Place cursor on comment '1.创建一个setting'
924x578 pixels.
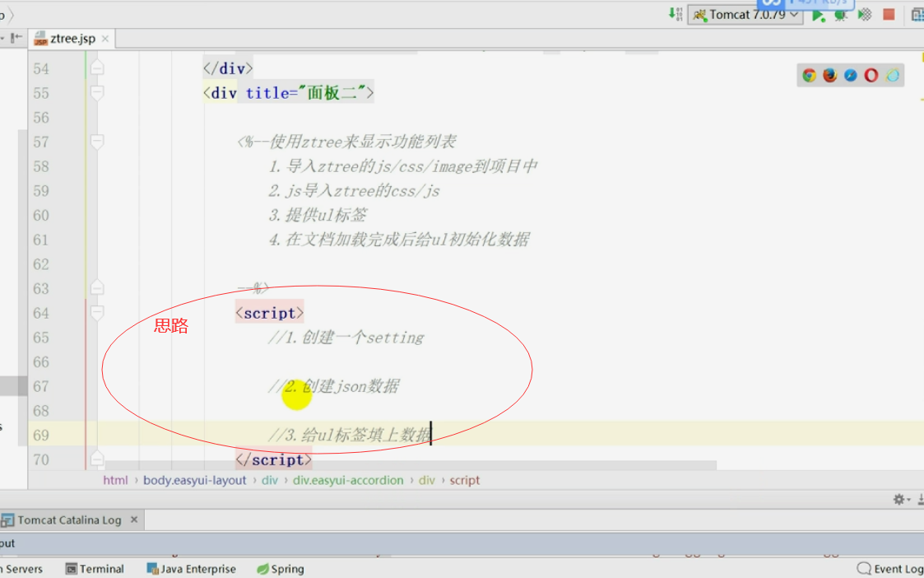(x=346, y=338)
